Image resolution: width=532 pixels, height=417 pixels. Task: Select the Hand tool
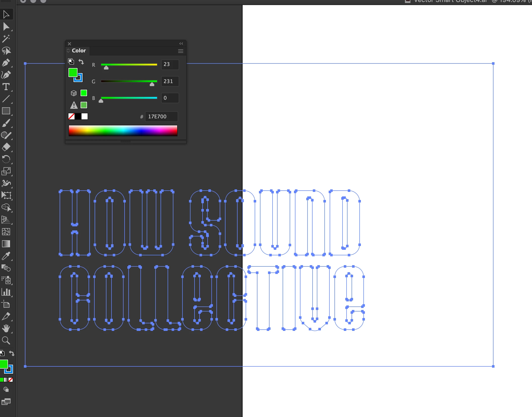pyautogui.click(x=6, y=328)
